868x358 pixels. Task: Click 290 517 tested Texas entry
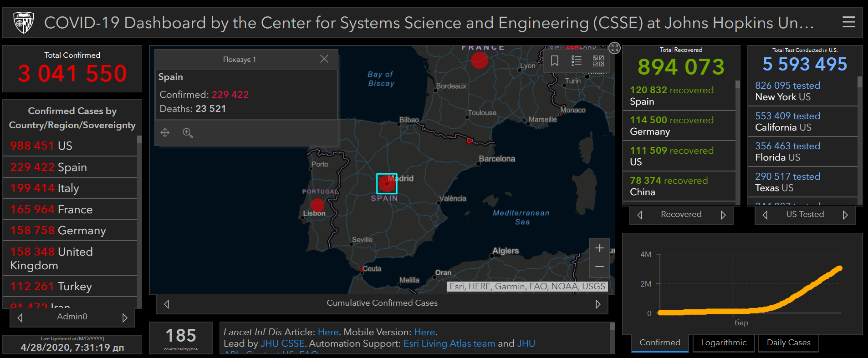click(803, 182)
